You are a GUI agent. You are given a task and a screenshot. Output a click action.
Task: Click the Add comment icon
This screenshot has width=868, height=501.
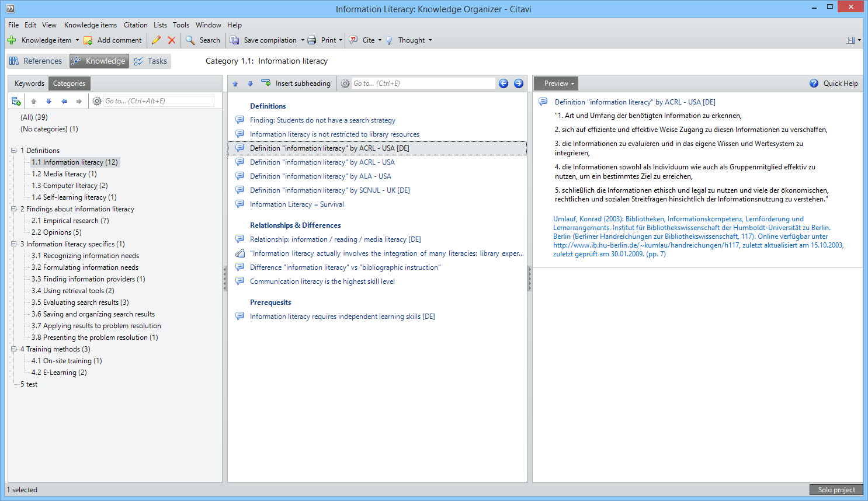(x=88, y=40)
